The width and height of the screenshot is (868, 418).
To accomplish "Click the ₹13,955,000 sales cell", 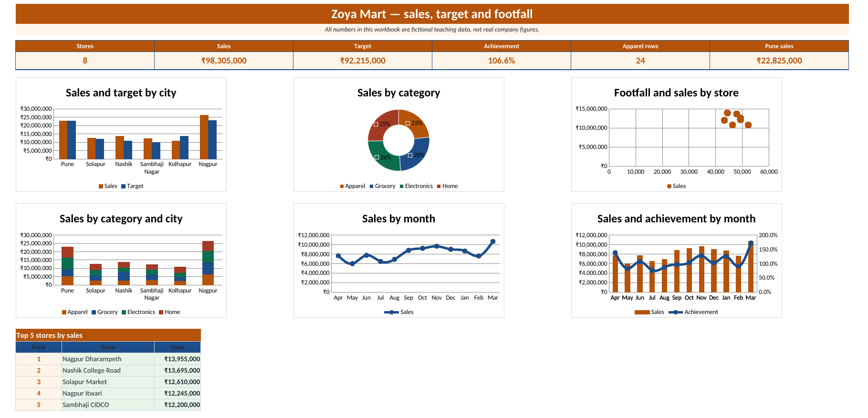I will pos(178,359).
